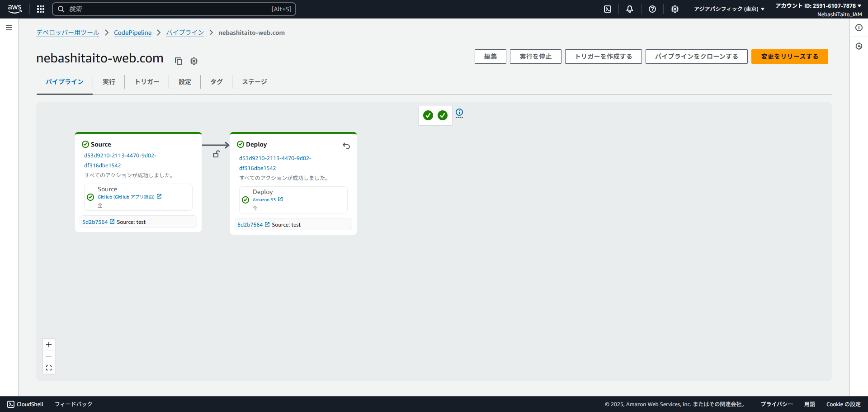Open commit 5d2b7564 in Source stage
This screenshot has height=412, width=868.
point(98,222)
